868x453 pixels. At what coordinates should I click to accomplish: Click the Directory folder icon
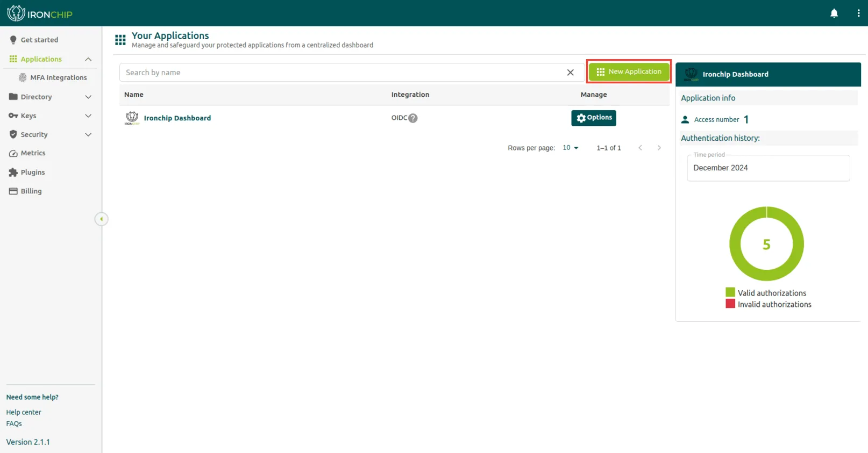[13, 97]
